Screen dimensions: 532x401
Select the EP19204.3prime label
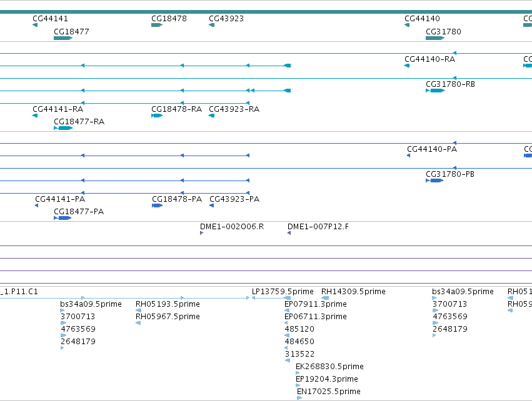[327, 379]
